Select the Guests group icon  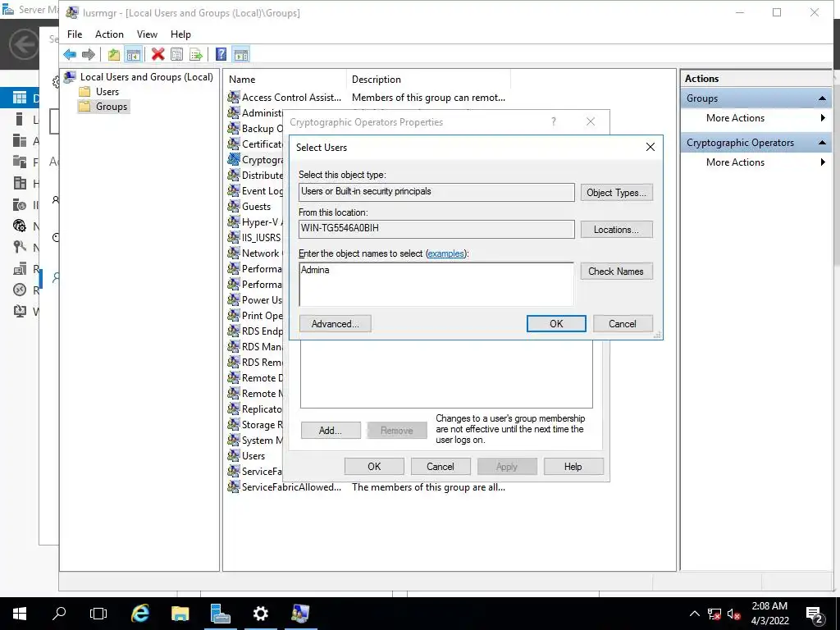(x=233, y=206)
